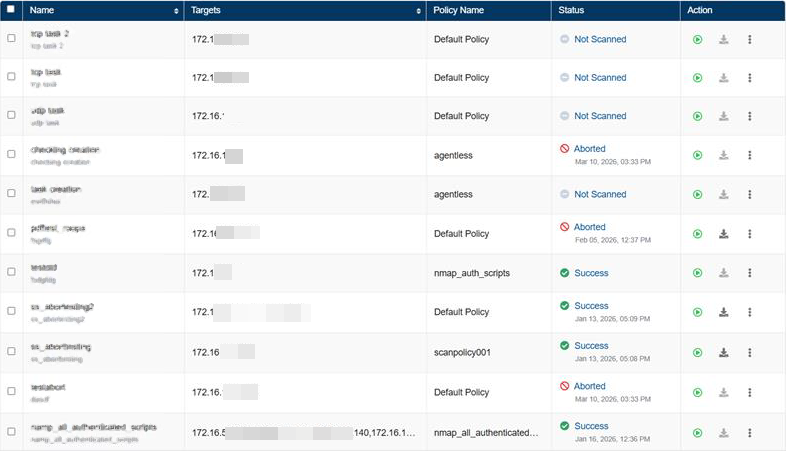Click Success link dated Jan 16, 2026

(x=591, y=426)
